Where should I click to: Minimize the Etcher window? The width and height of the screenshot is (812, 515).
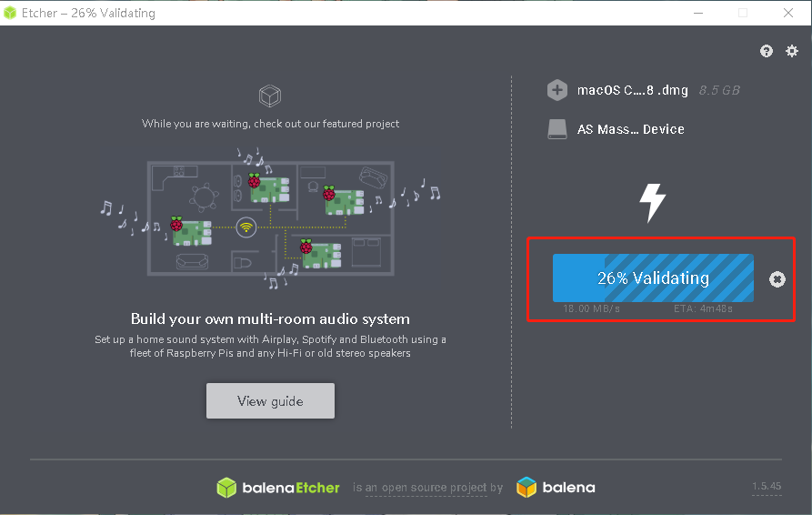pyautogui.click(x=698, y=13)
